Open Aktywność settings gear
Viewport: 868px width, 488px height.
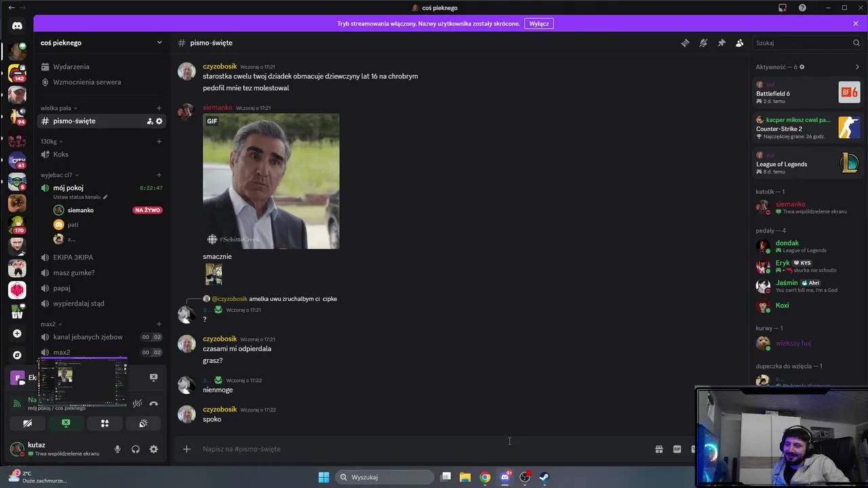802,67
